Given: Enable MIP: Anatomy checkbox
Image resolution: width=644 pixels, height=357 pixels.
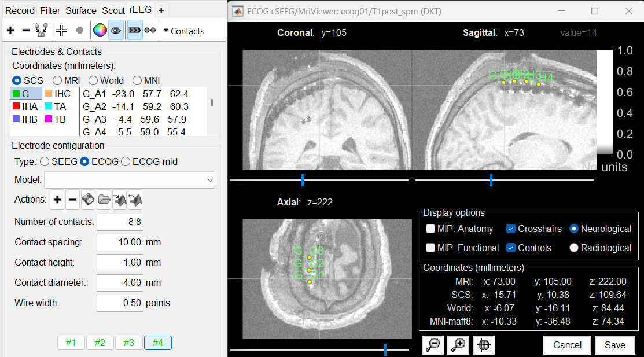Looking at the screenshot, I should (x=430, y=229).
